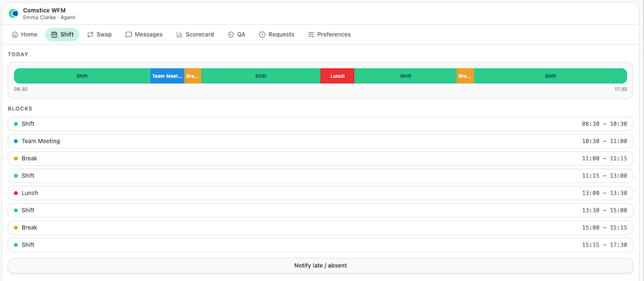Click the Shift calendar icon
Viewport: 644px width, 281px height.
[x=54, y=34]
